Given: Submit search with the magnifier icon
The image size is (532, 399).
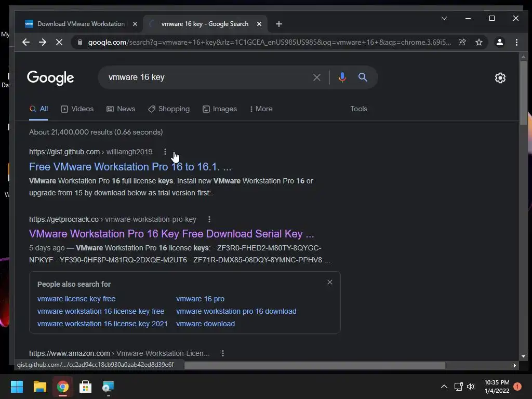Looking at the screenshot, I should [363, 77].
